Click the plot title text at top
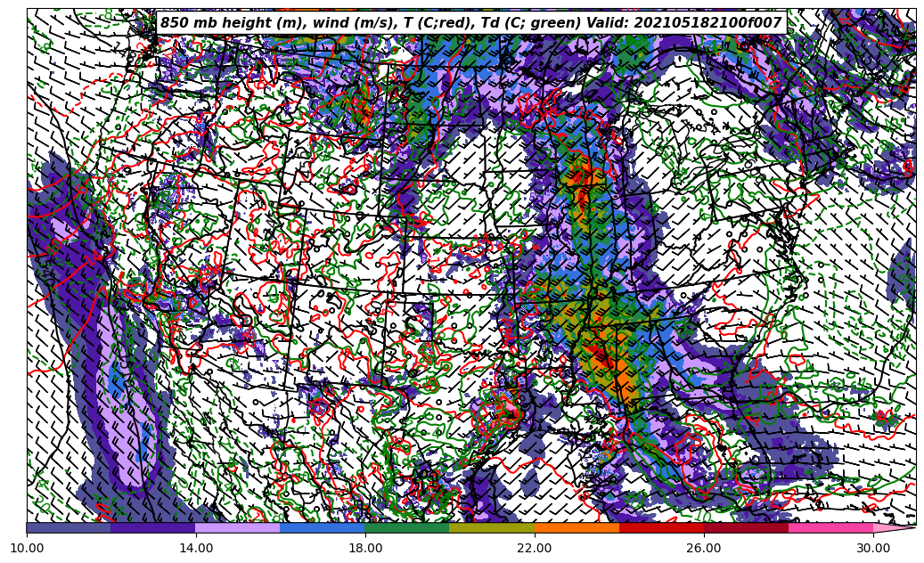Image resolution: width=924 pixels, height=563 pixels. click(470, 23)
